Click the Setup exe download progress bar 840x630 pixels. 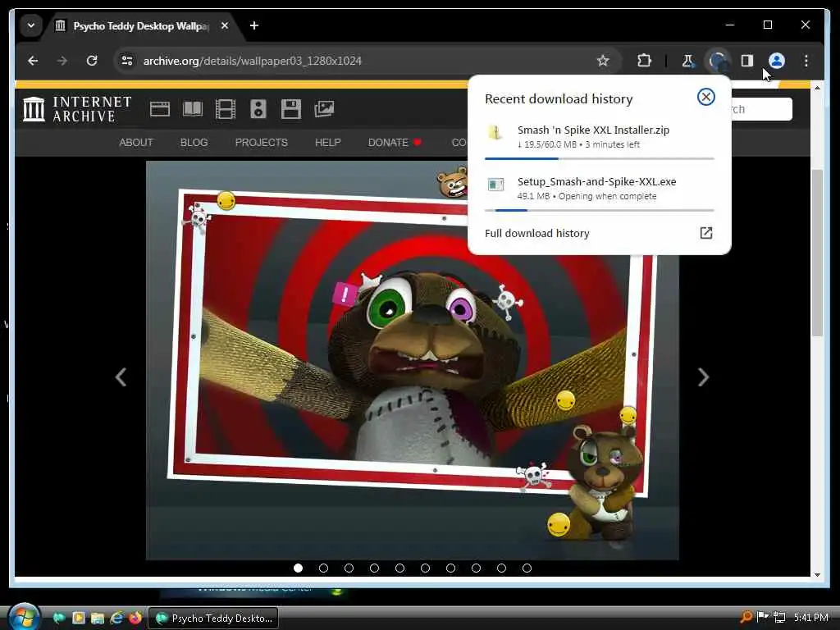click(599, 210)
